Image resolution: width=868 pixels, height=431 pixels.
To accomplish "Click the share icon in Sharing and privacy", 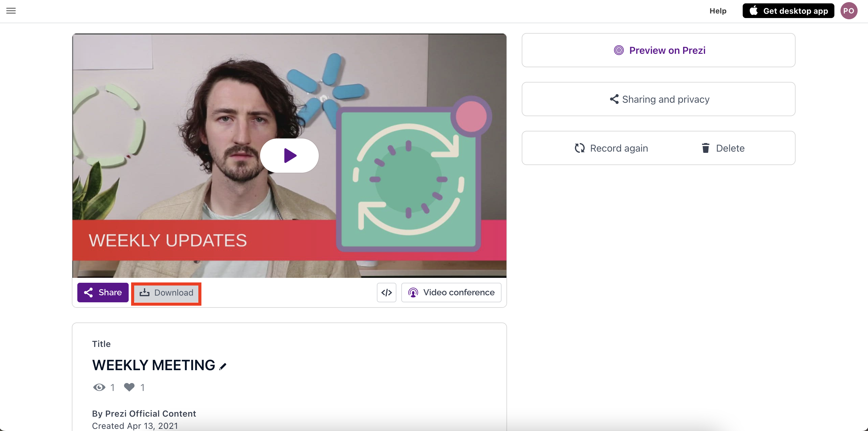I will click(x=614, y=99).
